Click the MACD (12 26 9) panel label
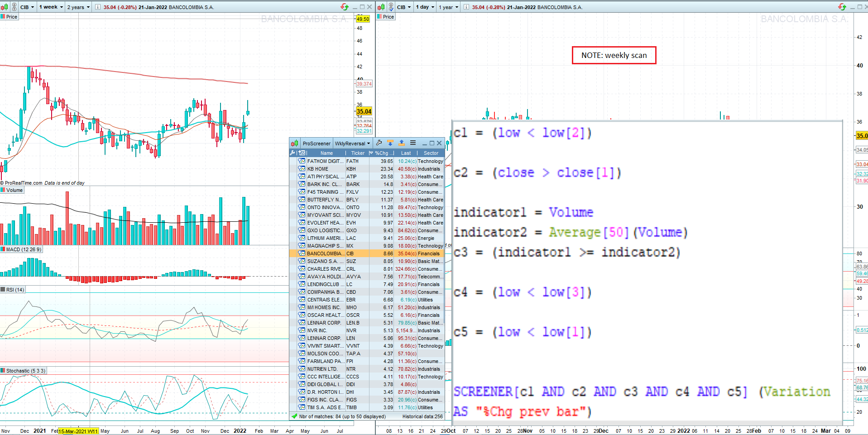The image size is (868, 435). (21, 249)
